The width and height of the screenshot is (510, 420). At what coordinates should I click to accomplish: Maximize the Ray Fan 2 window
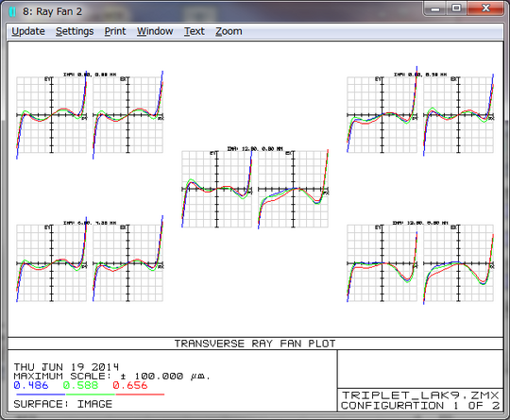coord(456,8)
